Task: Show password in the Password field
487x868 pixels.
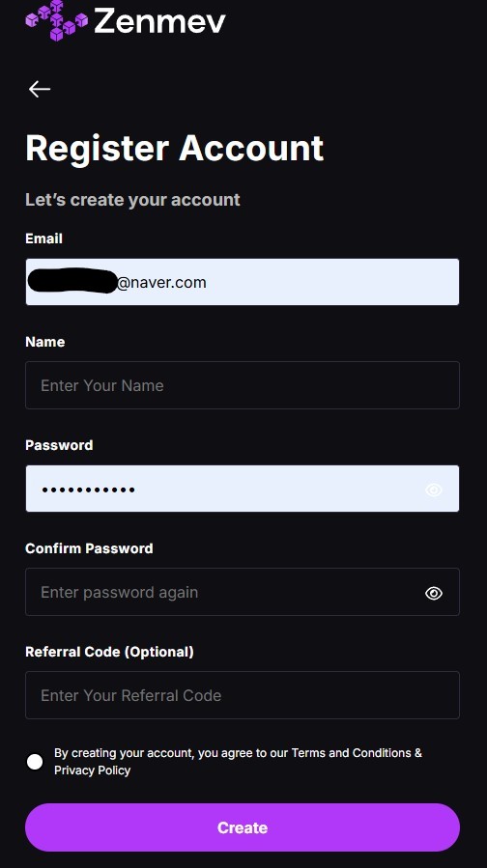Action: click(434, 490)
